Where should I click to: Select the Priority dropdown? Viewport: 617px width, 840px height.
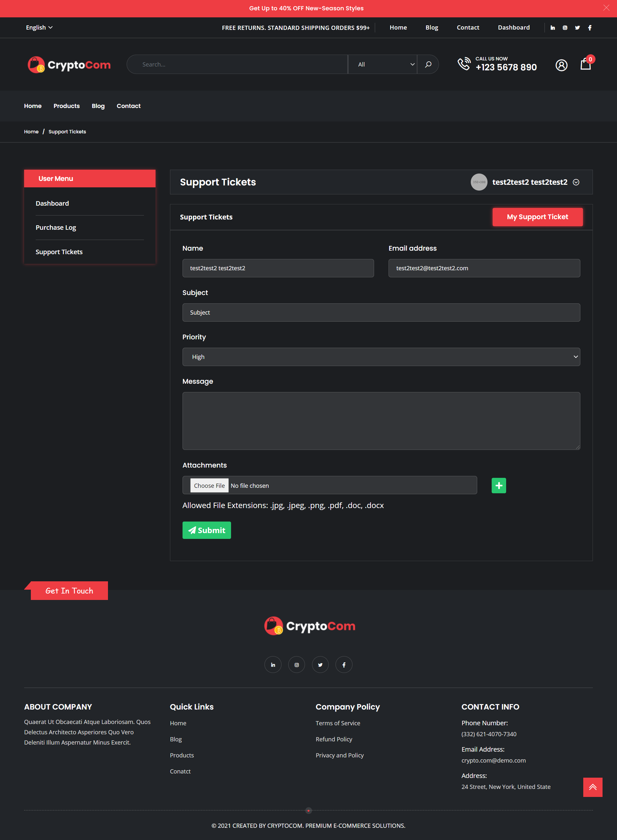pos(381,357)
